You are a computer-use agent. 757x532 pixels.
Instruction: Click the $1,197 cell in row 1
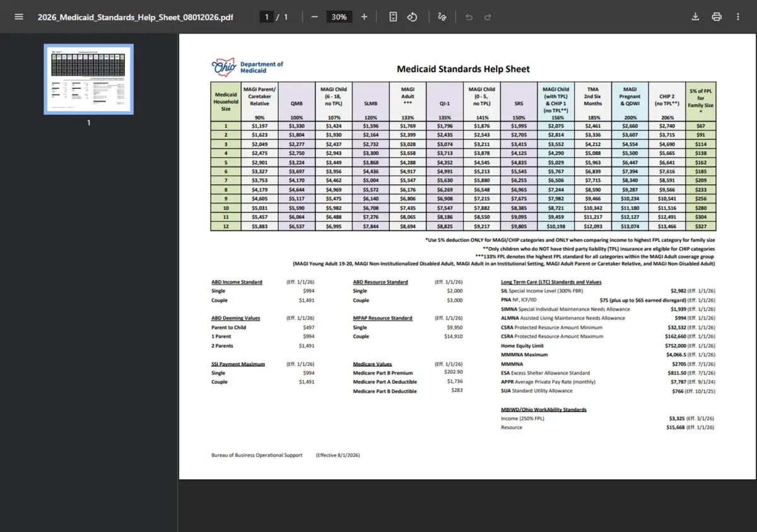[259, 126]
